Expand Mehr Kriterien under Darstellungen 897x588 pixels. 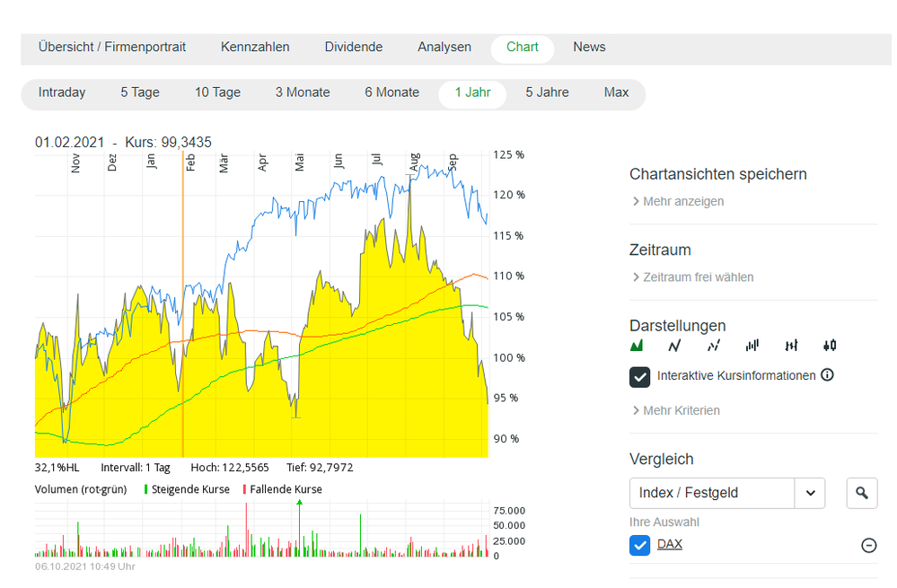tap(679, 410)
